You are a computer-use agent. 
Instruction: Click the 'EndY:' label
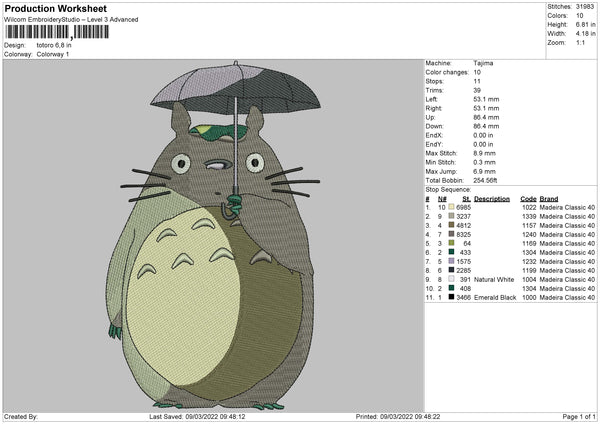434,144
